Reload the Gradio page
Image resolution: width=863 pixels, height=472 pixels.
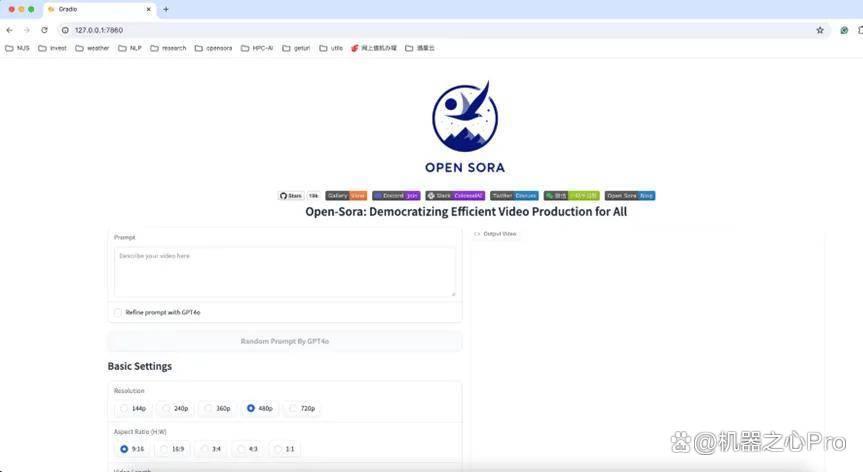tap(45, 30)
